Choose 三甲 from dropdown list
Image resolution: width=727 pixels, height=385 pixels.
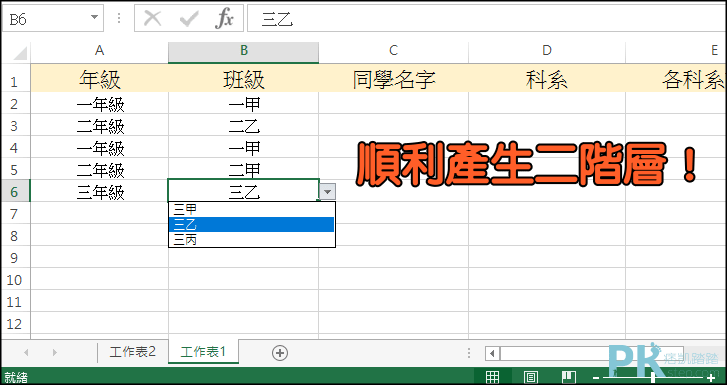[x=251, y=210]
